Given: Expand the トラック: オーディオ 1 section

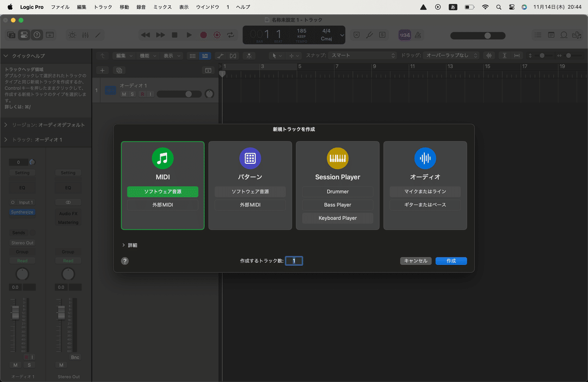Looking at the screenshot, I should tap(6, 140).
